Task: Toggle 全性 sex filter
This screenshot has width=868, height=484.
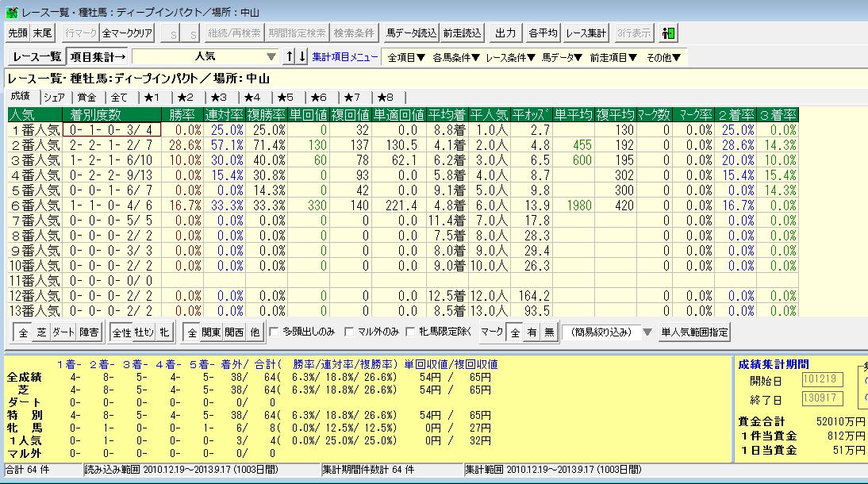Action: (x=121, y=332)
